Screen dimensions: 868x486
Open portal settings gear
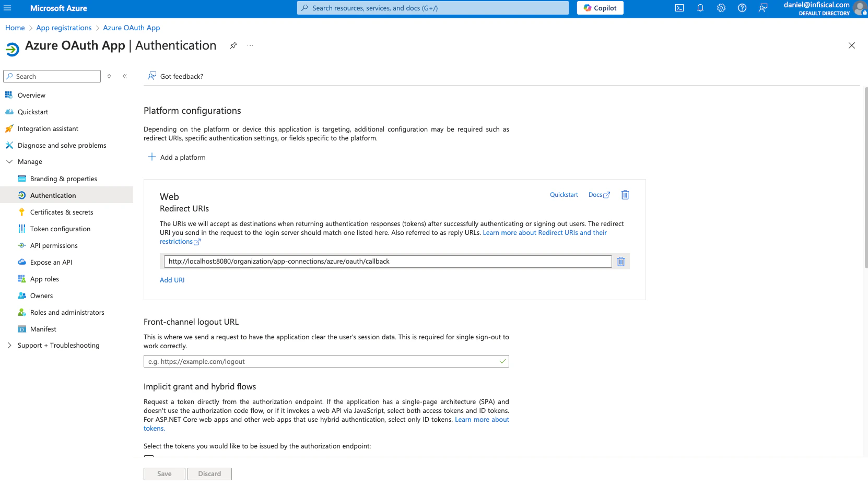[x=721, y=8]
